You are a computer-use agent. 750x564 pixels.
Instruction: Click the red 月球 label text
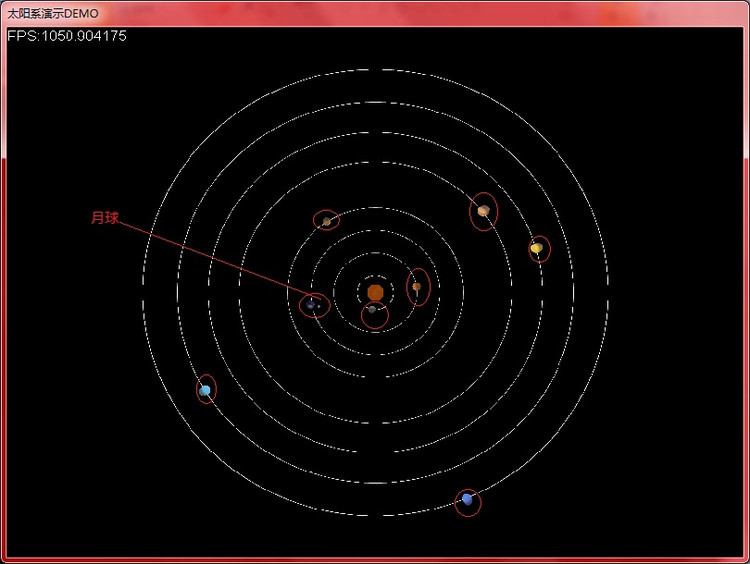click(x=105, y=217)
